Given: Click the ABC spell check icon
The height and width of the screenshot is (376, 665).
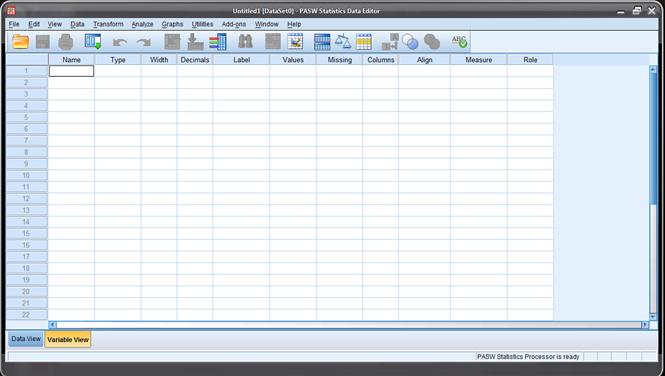Looking at the screenshot, I should 459,42.
